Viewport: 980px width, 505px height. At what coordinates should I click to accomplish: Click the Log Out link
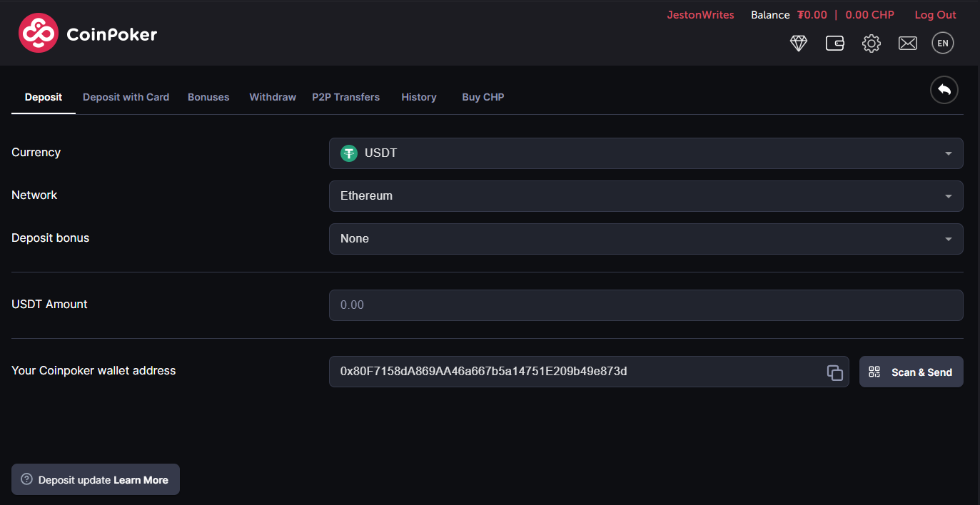point(936,15)
